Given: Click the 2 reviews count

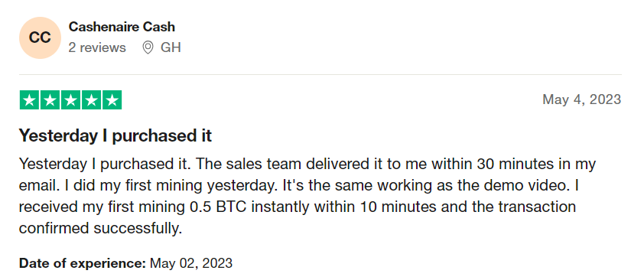Looking at the screenshot, I should click(x=97, y=47).
